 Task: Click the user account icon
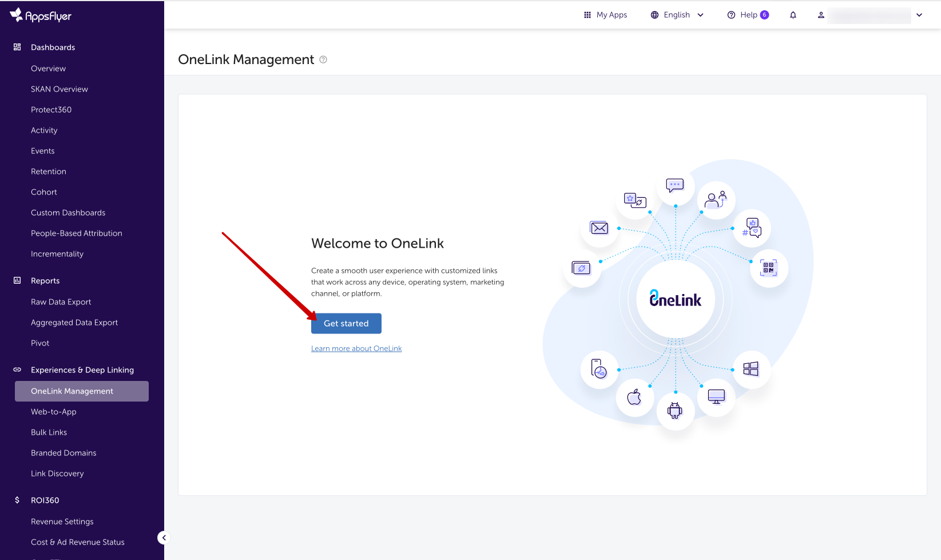[821, 15]
